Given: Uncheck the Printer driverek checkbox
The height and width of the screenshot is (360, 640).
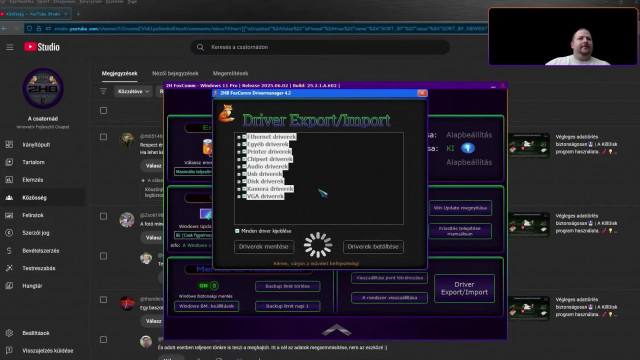Looking at the screenshot, I should (244, 151).
